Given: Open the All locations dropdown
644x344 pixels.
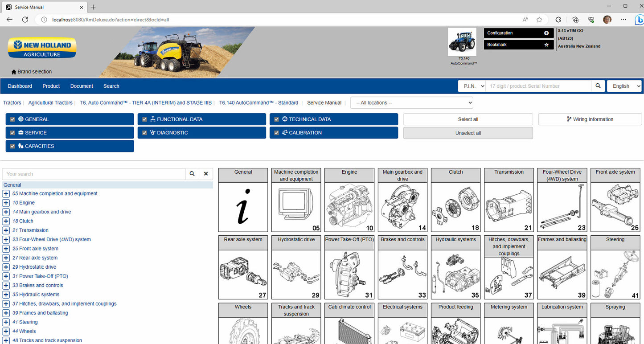Looking at the screenshot, I should [411, 102].
